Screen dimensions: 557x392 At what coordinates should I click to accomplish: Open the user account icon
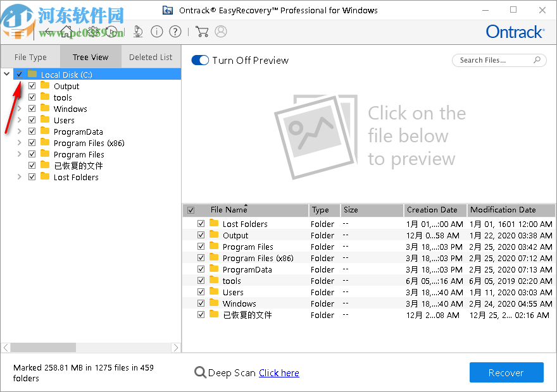(x=221, y=32)
